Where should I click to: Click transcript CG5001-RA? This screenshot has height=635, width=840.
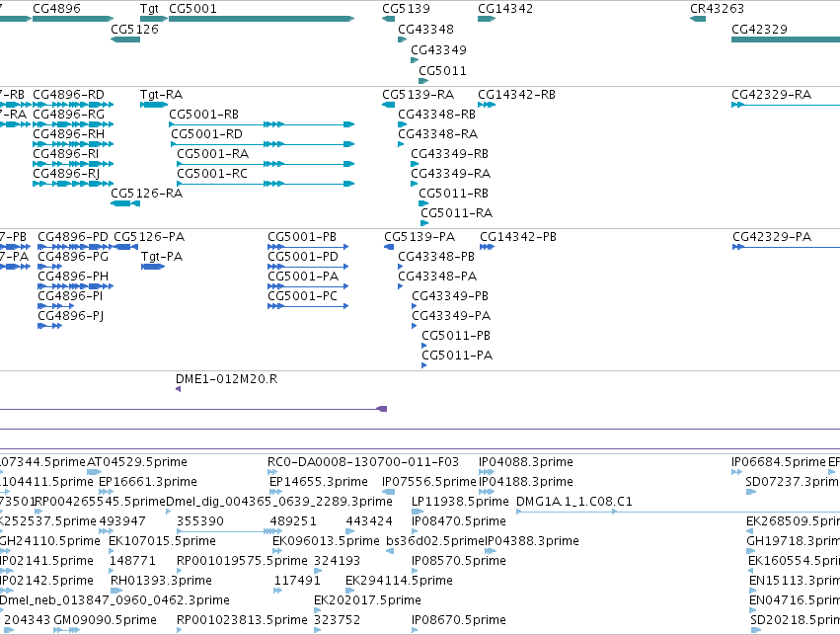212,154
